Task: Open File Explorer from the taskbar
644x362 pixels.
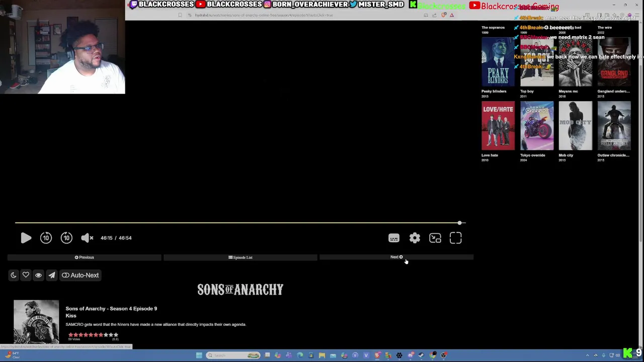Action: coord(322,355)
